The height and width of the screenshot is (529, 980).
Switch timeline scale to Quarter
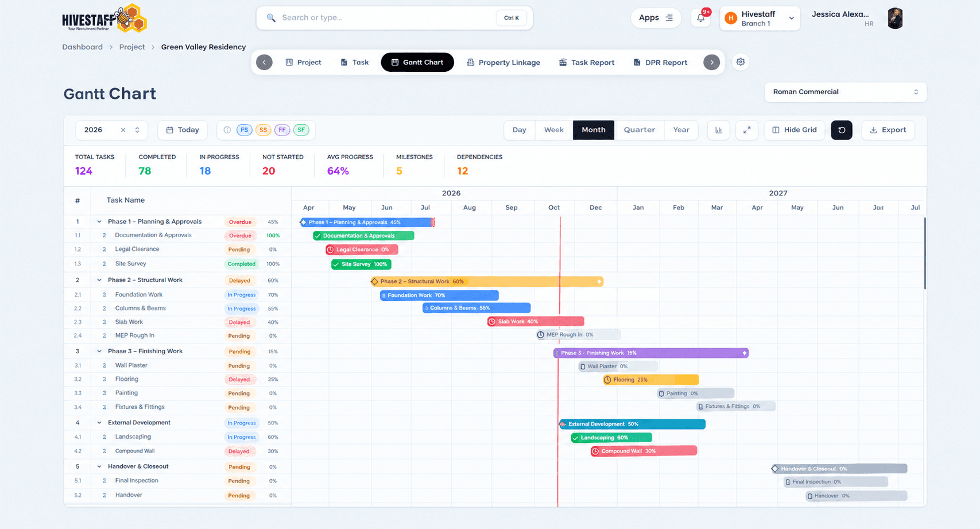639,130
